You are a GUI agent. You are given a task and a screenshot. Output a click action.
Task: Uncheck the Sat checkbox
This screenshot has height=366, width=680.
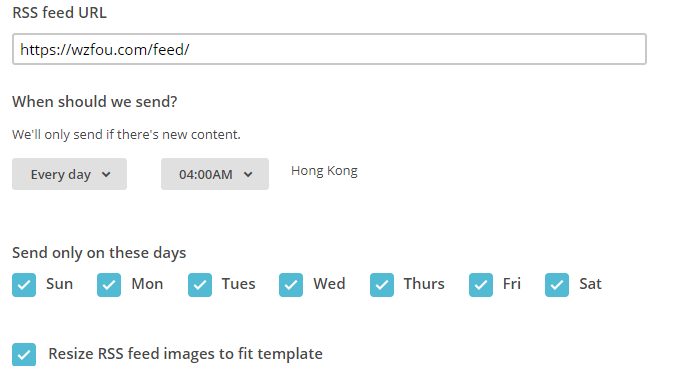557,285
